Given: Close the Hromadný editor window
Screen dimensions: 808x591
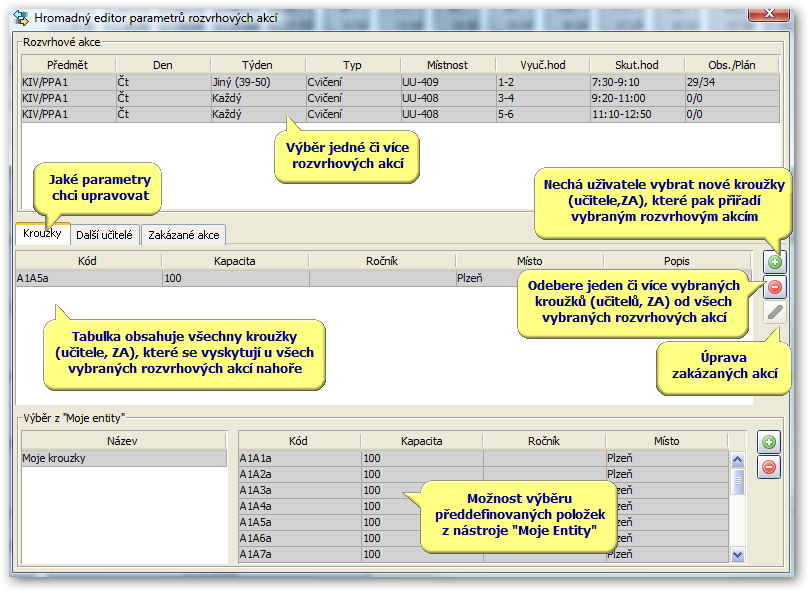Looking at the screenshot, I should [769, 13].
